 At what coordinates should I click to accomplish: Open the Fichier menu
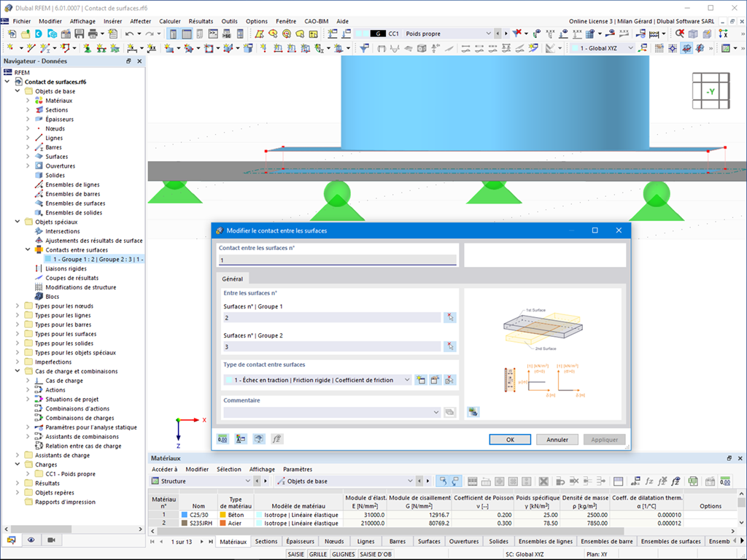pyautogui.click(x=21, y=21)
